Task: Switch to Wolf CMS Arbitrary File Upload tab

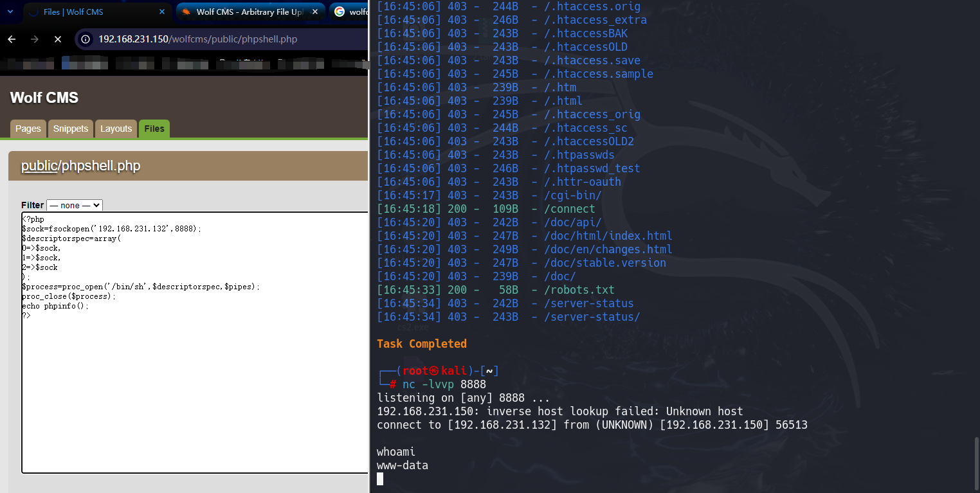Action: pyautogui.click(x=250, y=12)
